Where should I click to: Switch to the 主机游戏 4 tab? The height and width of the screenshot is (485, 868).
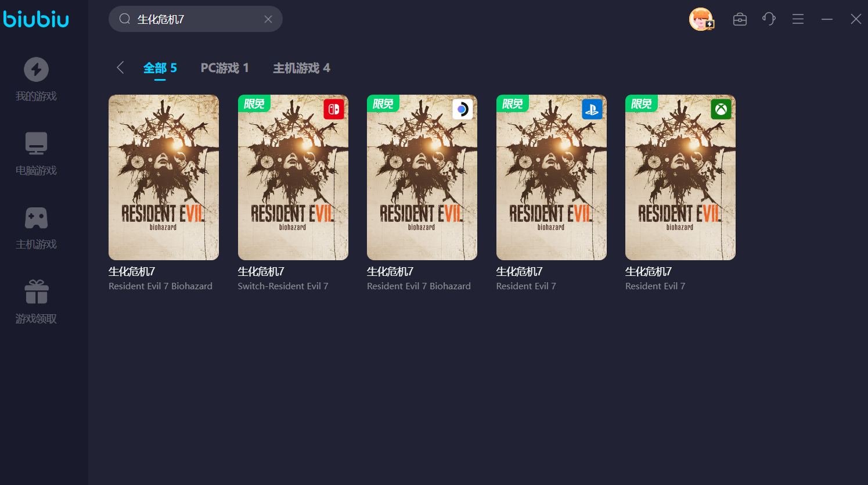coord(301,68)
